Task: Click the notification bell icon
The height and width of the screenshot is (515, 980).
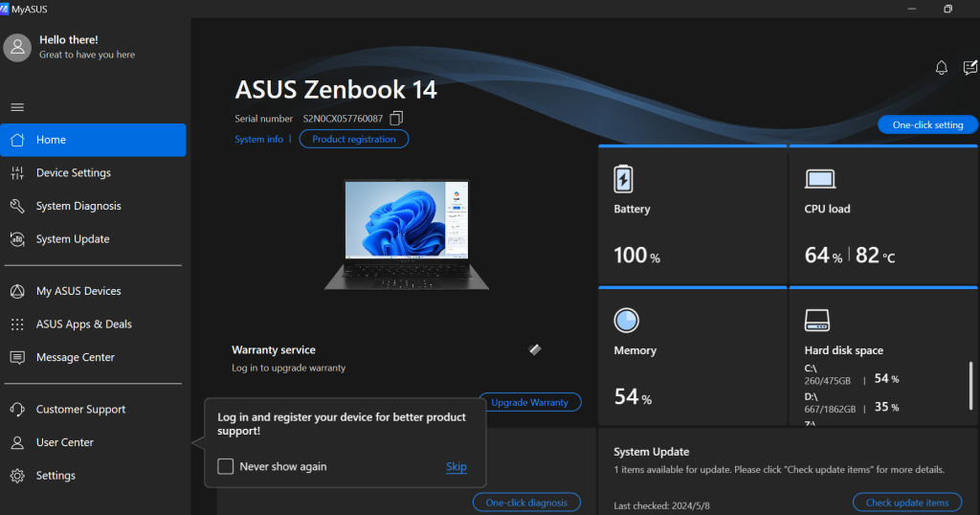Action: (x=941, y=67)
